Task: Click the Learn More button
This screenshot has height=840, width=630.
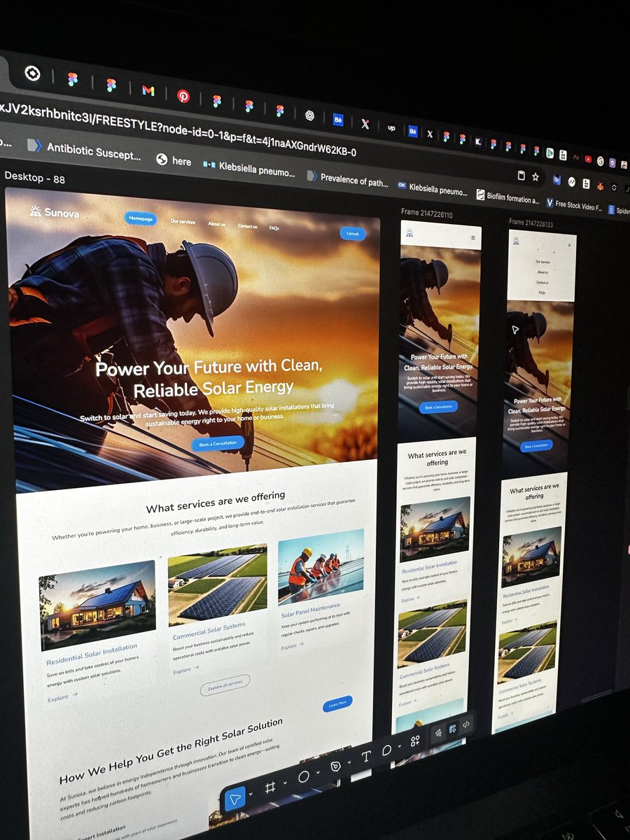Action: (x=337, y=703)
